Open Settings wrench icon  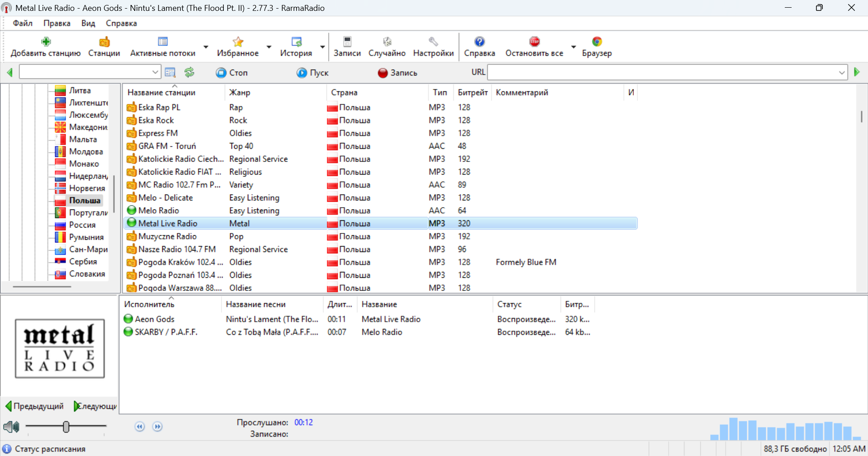(433, 42)
